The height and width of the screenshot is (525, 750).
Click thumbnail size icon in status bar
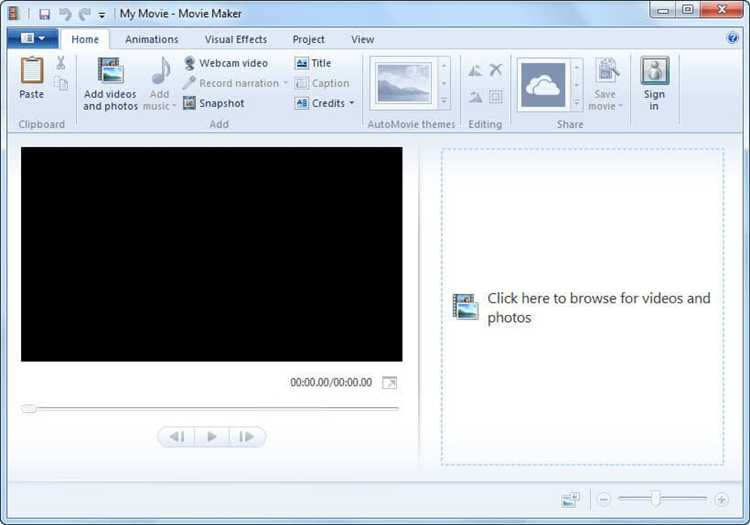click(x=570, y=500)
